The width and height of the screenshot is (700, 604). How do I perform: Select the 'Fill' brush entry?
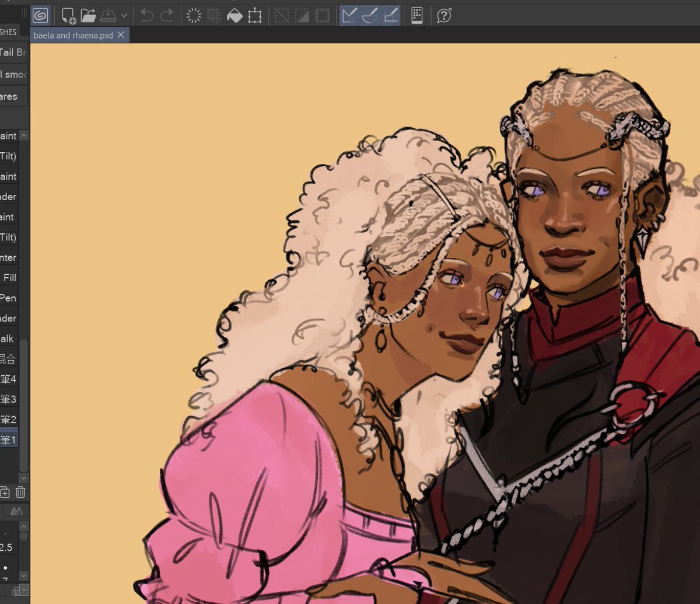point(9,278)
